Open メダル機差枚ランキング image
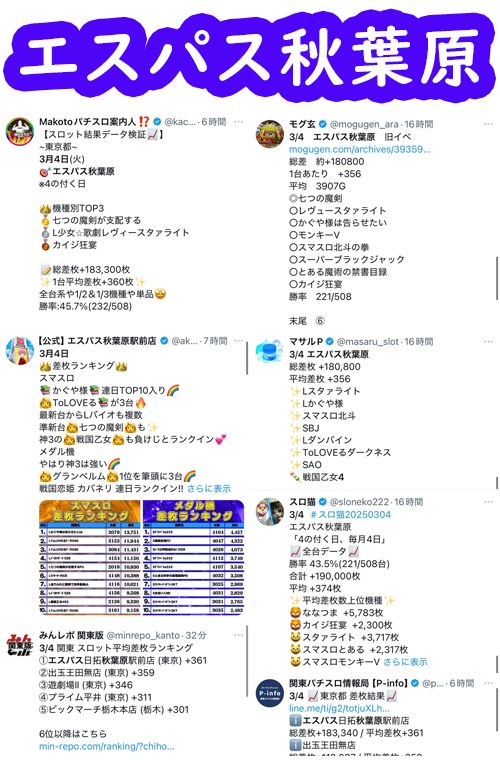Viewport: 500px width, 761px height. (x=193, y=558)
